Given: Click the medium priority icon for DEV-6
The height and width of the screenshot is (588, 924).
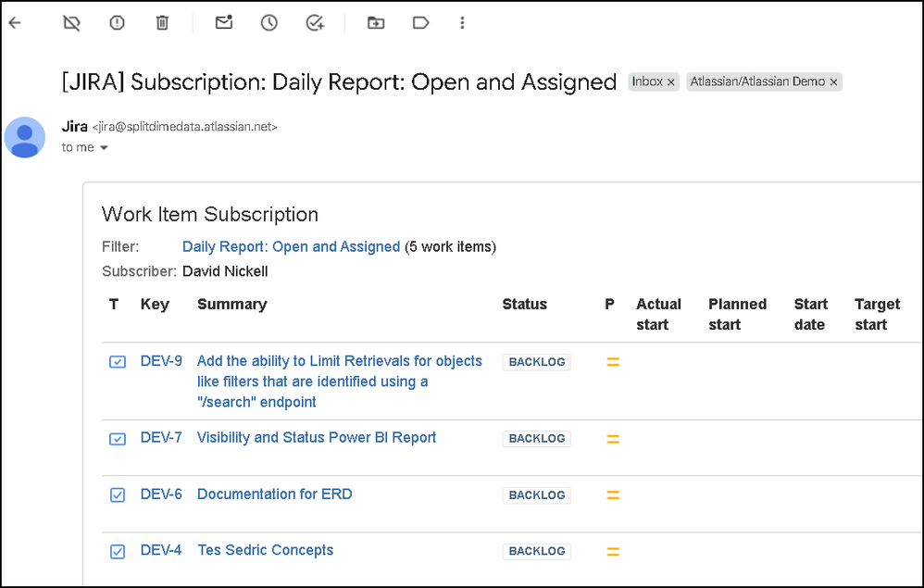Looking at the screenshot, I should (612, 495).
